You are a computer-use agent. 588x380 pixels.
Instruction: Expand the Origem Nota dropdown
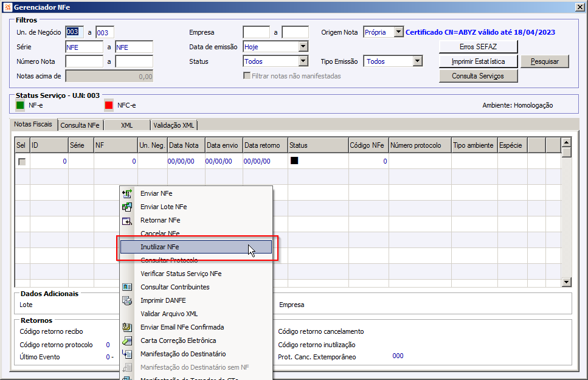pyautogui.click(x=399, y=32)
